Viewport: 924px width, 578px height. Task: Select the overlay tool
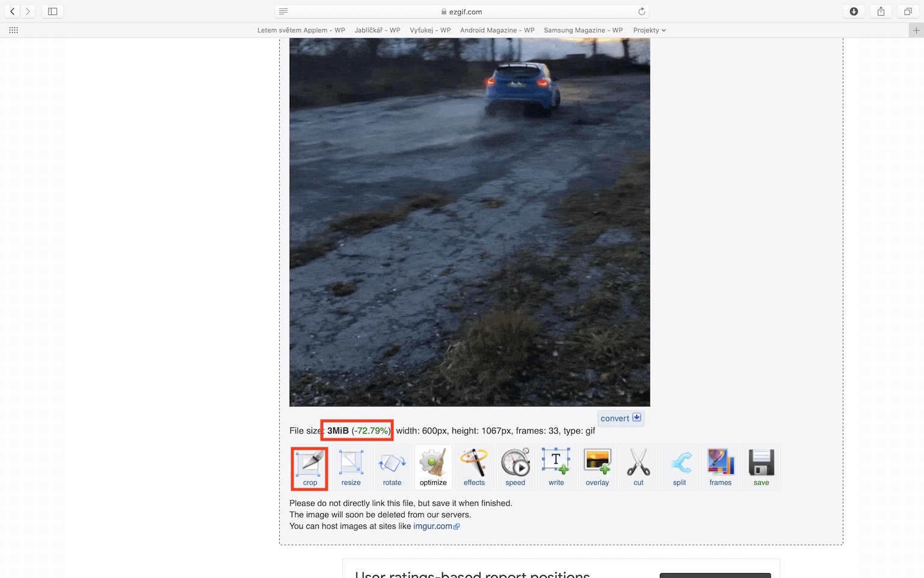pos(597,467)
